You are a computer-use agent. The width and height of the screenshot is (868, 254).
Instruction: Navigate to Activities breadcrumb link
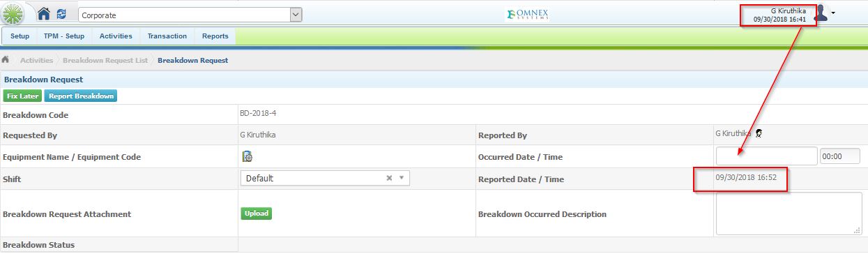[x=36, y=61]
